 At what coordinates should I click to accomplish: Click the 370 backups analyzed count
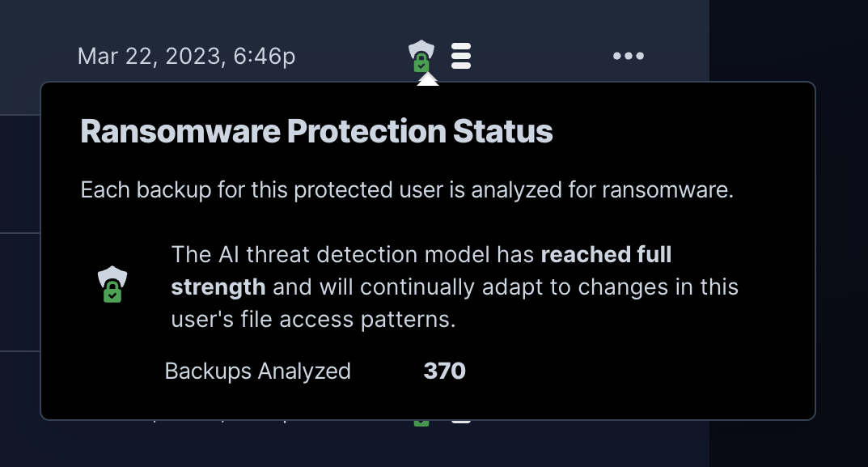pos(445,371)
